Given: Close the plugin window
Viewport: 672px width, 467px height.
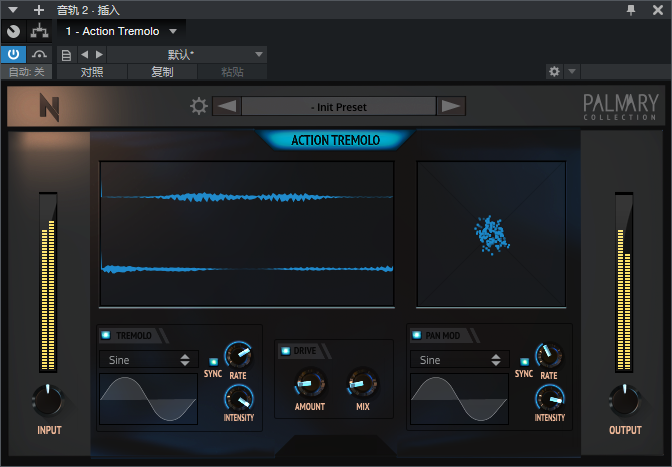Looking at the screenshot, I should click(x=658, y=10).
